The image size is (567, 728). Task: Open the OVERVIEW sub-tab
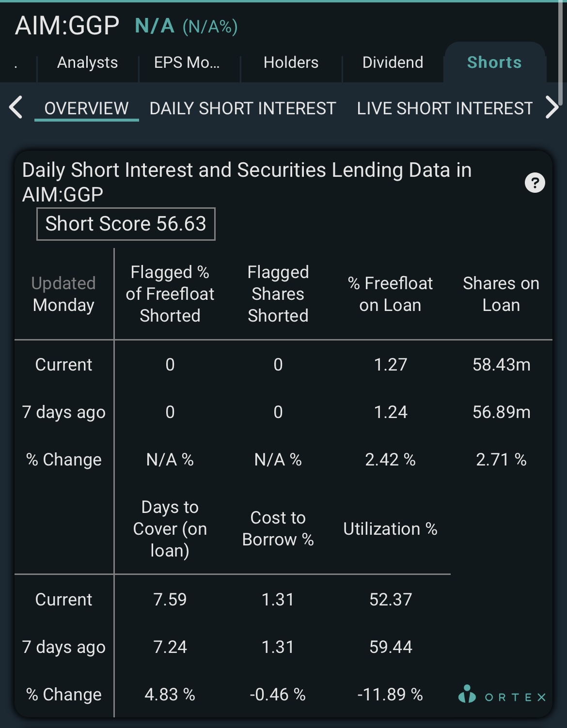(x=87, y=108)
